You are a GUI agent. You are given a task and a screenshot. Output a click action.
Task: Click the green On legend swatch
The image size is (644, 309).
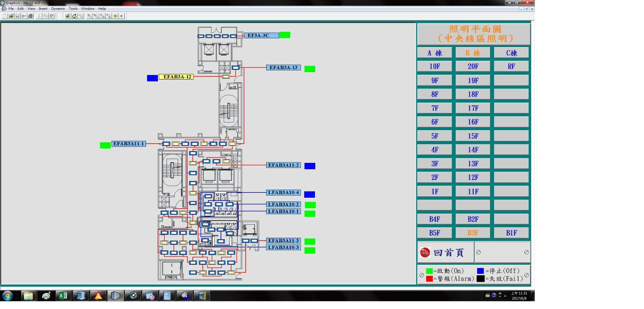point(429,271)
